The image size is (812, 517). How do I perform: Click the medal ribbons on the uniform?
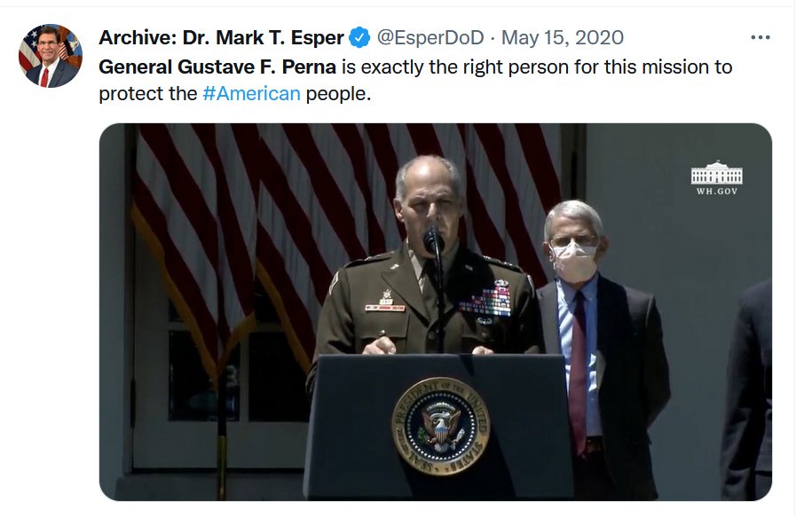(485, 299)
